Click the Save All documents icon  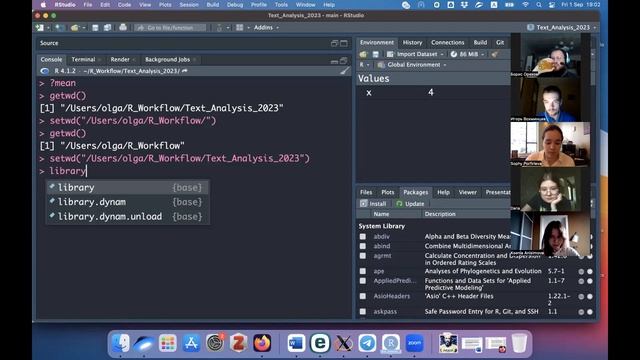pos(108,27)
